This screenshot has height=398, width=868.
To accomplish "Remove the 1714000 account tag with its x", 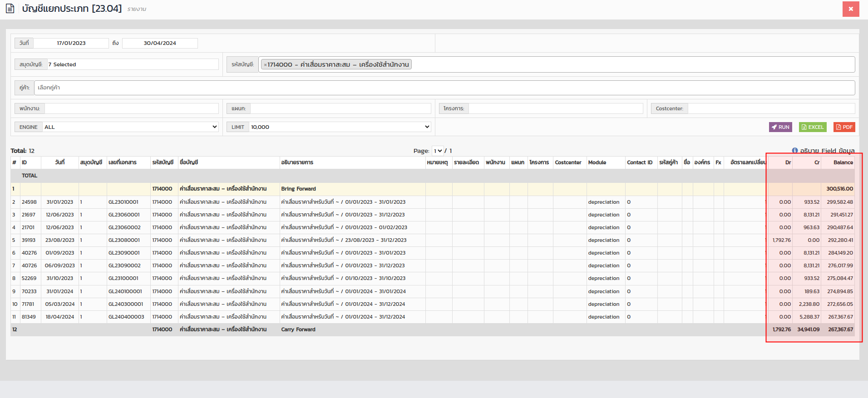I will [x=265, y=65].
